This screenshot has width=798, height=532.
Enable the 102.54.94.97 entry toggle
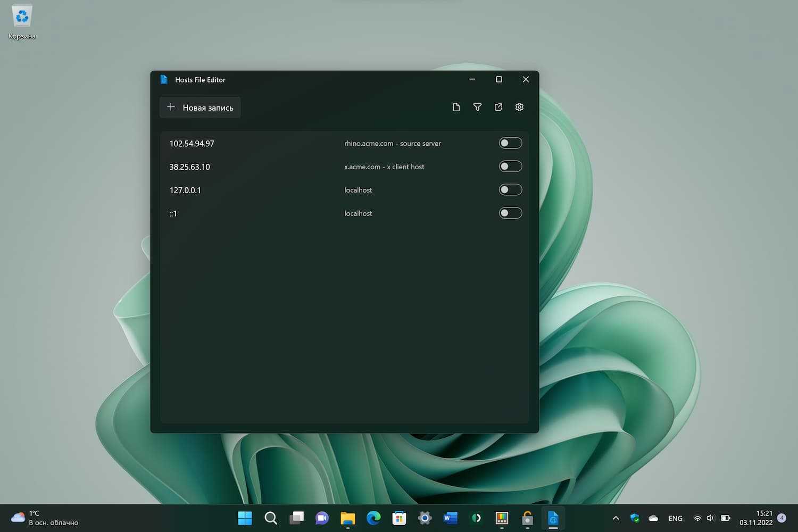[x=510, y=143]
